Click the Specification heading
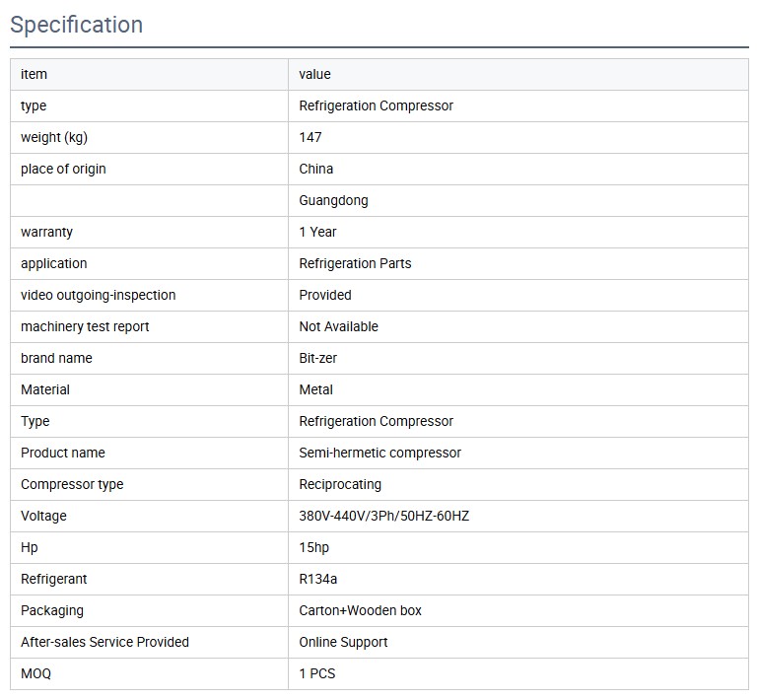The width and height of the screenshot is (759, 700). (x=76, y=25)
